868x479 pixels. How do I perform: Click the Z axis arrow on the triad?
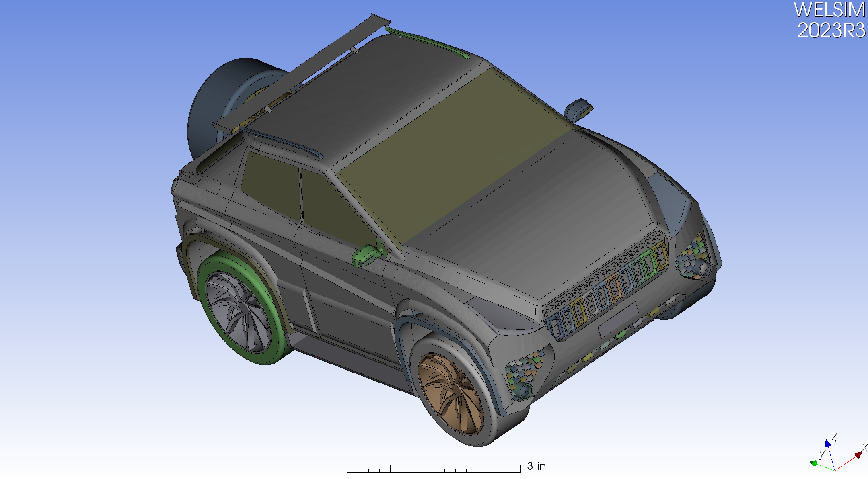click(x=828, y=444)
